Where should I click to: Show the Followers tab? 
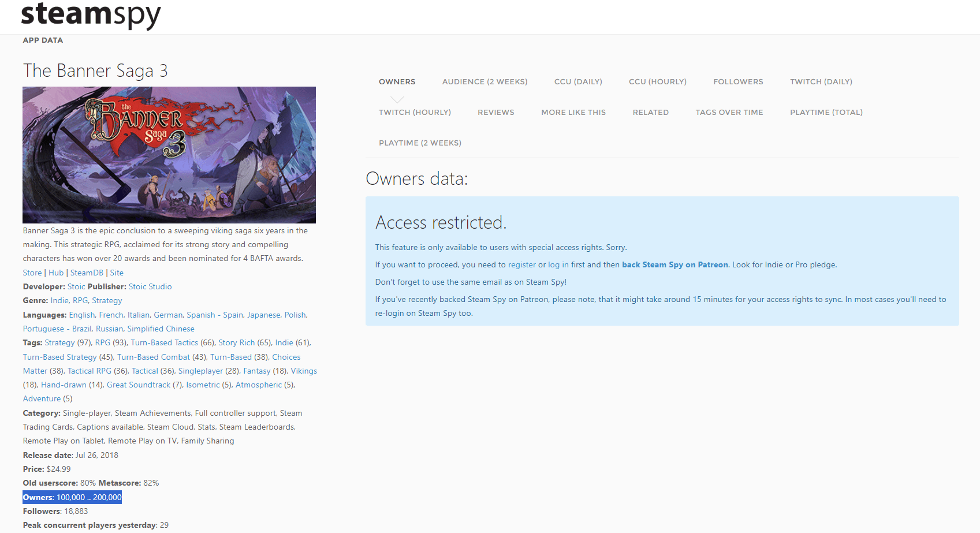(x=738, y=82)
